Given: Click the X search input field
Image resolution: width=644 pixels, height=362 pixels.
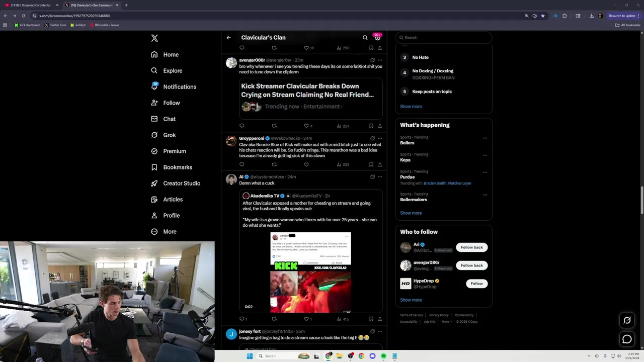Looking at the screenshot, I should click(443, 38).
